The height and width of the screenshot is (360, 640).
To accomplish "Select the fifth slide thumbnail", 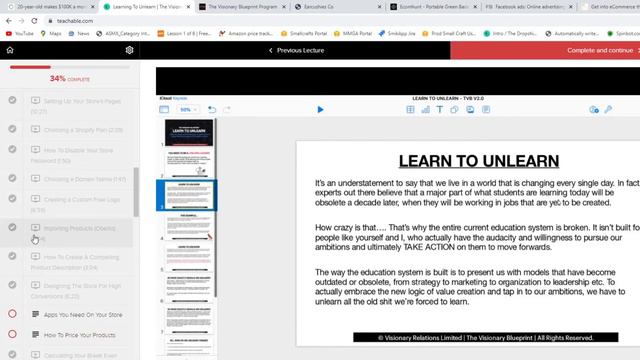I will [x=189, y=258].
